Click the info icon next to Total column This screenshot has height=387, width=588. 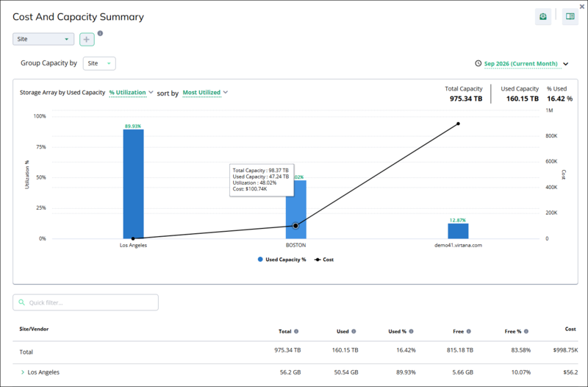coord(296,331)
